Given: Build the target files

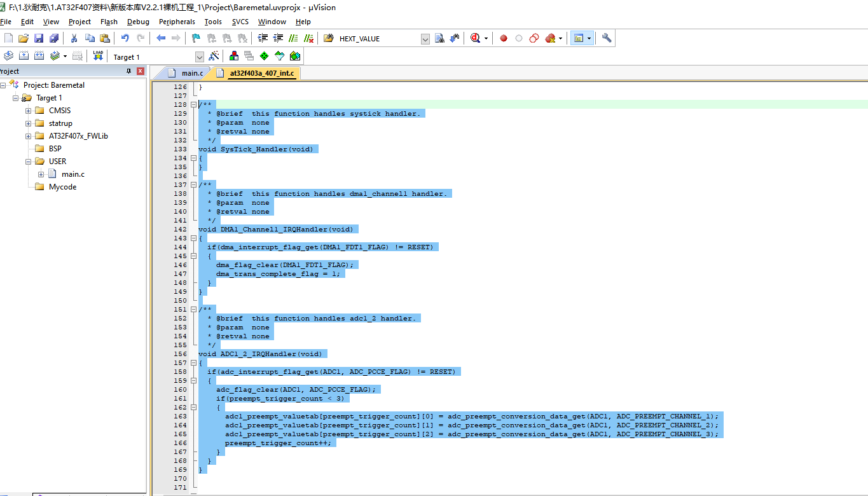Looking at the screenshot, I should (x=24, y=56).
